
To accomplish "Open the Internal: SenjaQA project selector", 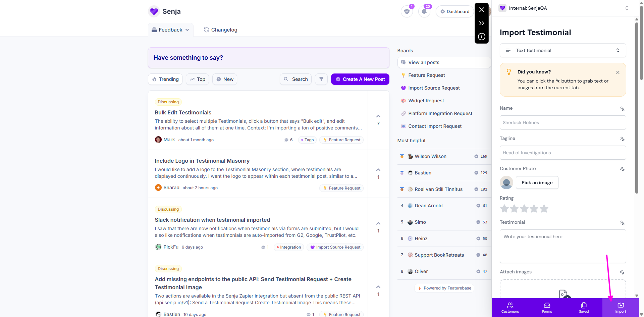I will pyautogui.click(x=563, y=8).
